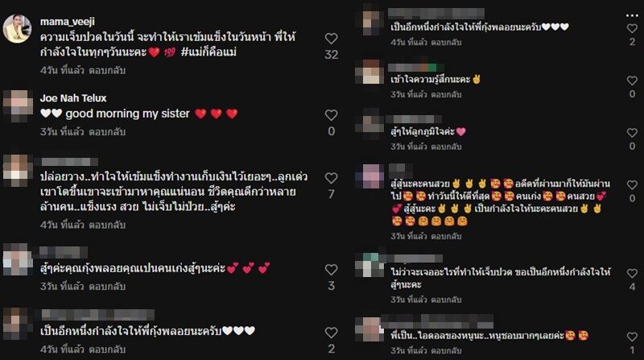
Task: Tap the heart on the comment with 7 likes
Action: click(331, 178)
